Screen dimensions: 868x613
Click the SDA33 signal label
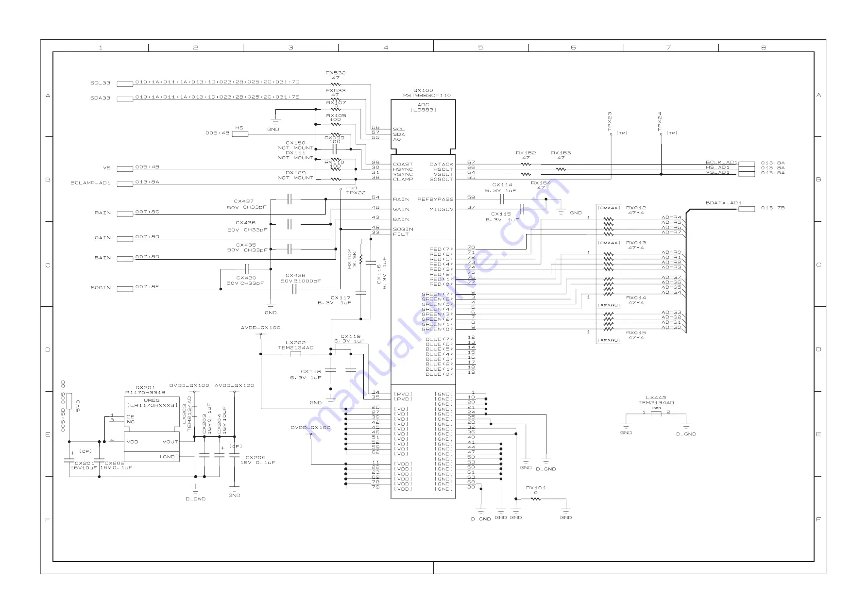pyautogui.click(x=100, y=98)
